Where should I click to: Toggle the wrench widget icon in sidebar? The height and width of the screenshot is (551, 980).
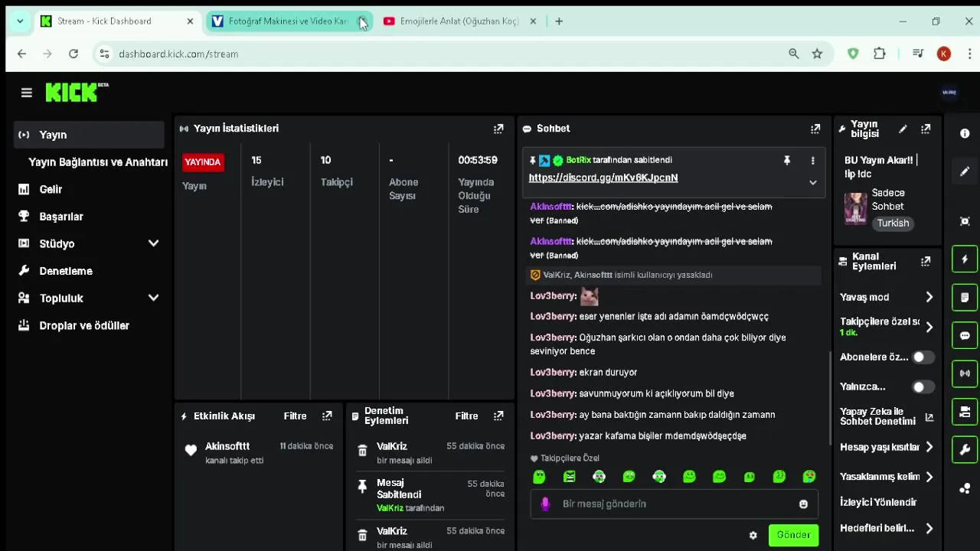tap(965, 450)
